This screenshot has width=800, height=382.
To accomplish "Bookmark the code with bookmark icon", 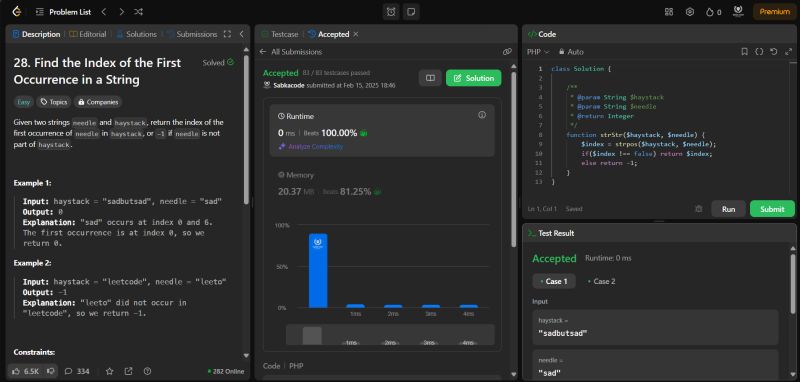I will point(744,52).
